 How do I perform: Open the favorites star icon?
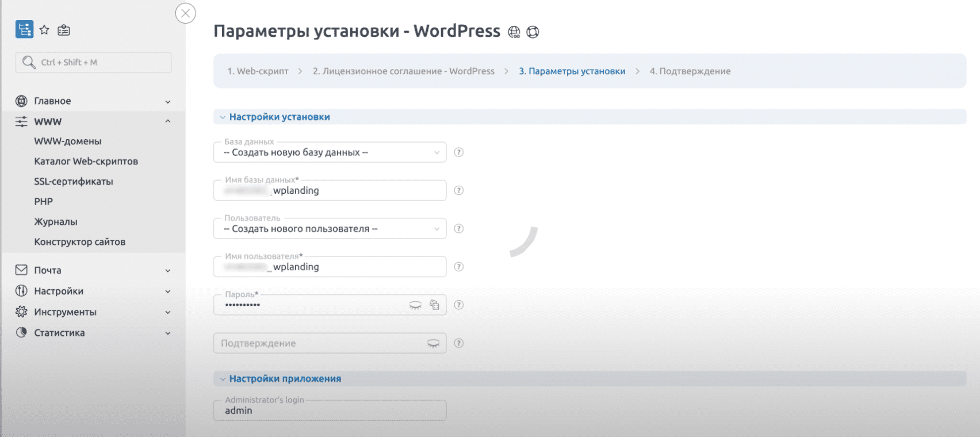[x=44, y=30]
